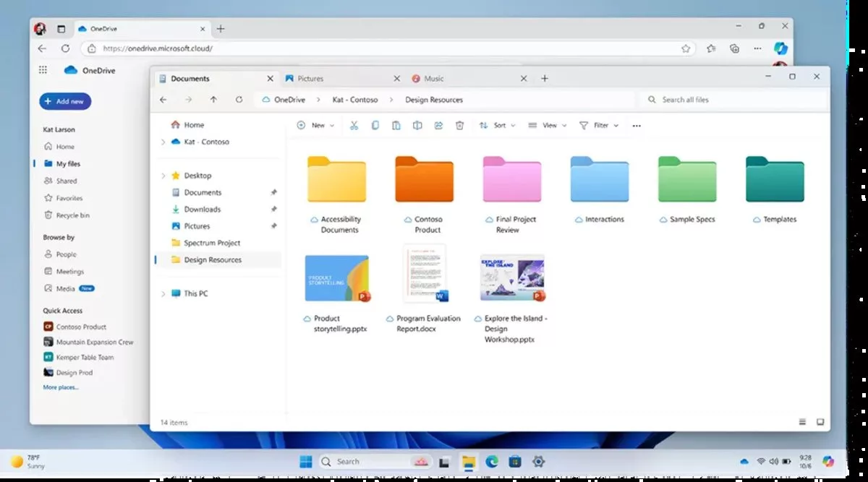The height and width of the screenshot is (482, 868).
Task: Click the Up arrow in File Explorer
Action: click(213, 100)
